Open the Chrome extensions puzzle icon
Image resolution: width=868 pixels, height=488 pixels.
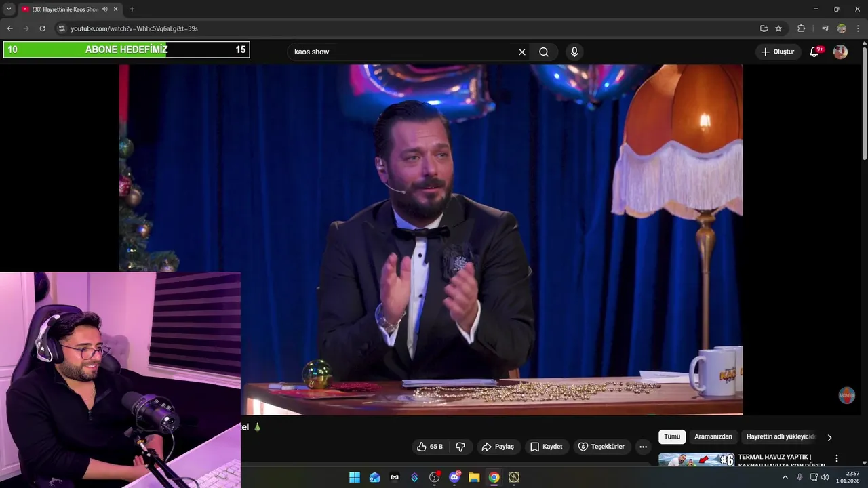point(801,28)
